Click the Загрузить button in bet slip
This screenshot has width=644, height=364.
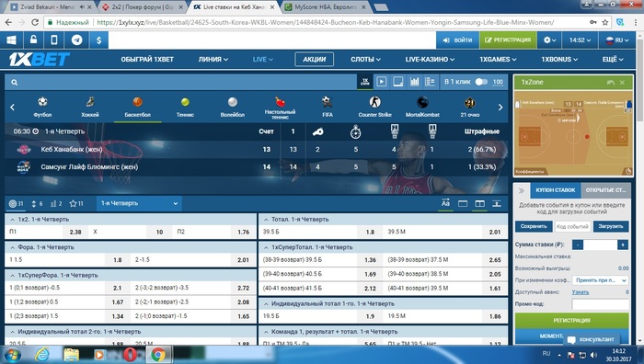(x=611, y=226)
